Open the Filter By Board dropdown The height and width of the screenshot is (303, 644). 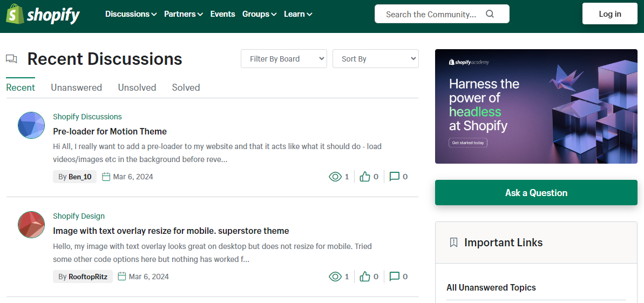pyautogui.click(x=284, y=59)
